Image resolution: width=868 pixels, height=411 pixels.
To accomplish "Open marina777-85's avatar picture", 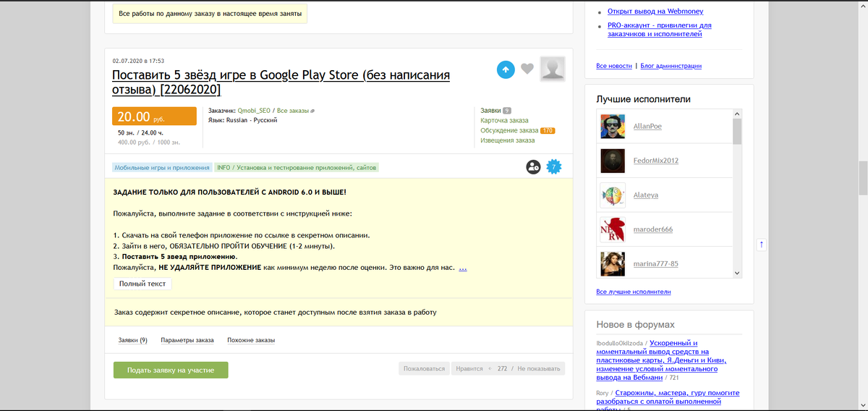I will coord(613,263).
